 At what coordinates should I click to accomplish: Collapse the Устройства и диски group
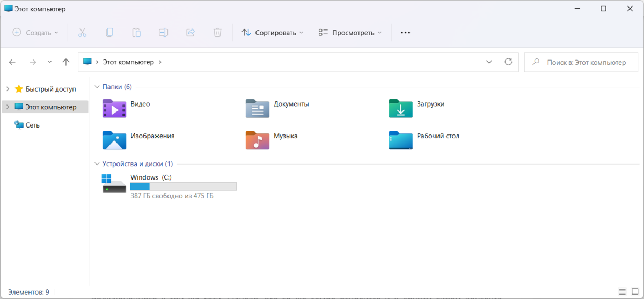[x=97, y=164]
